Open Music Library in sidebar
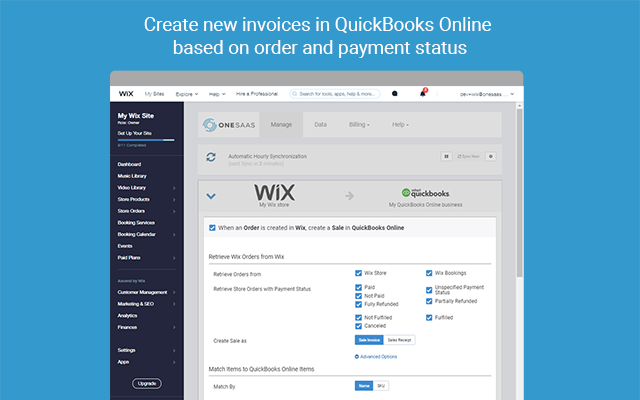This screenshot has width=640, height=400. (x=132, y=176)
